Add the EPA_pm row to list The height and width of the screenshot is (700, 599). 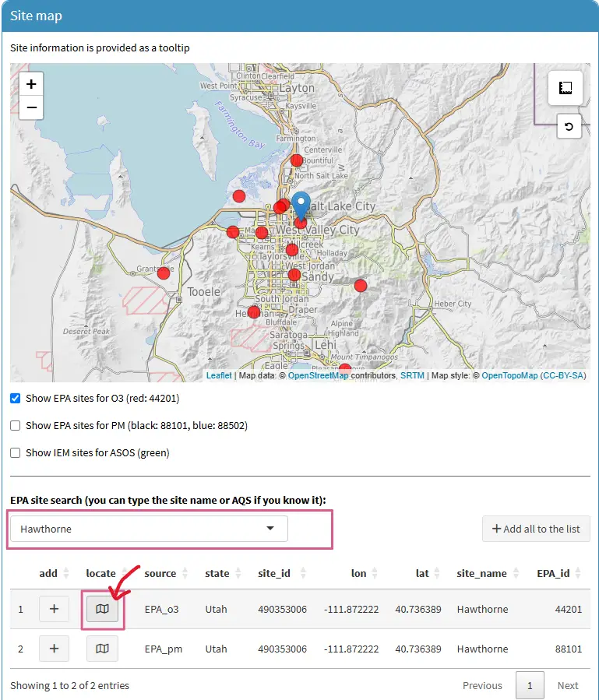pyautogui.click(x=54, y=648)
